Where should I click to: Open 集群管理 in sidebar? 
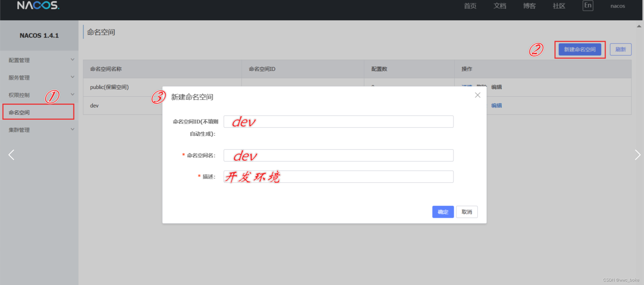click(19, 130)
